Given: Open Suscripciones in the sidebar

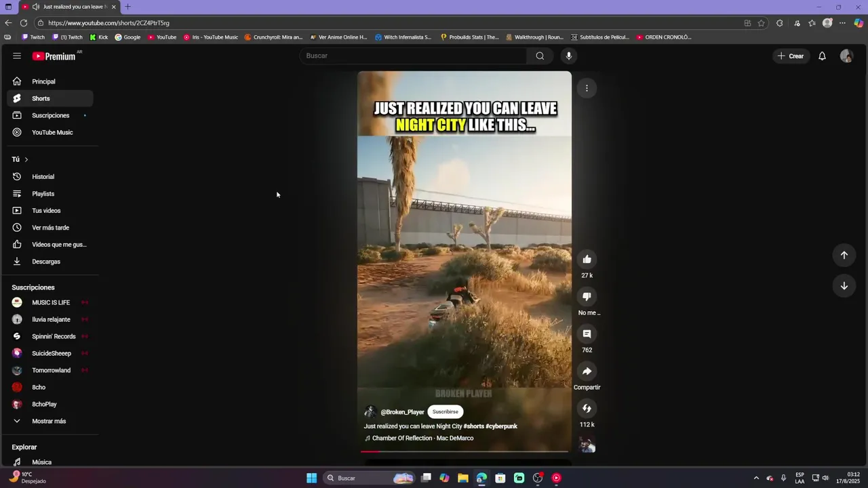Looking at the screenshot, I should [50, 115].
